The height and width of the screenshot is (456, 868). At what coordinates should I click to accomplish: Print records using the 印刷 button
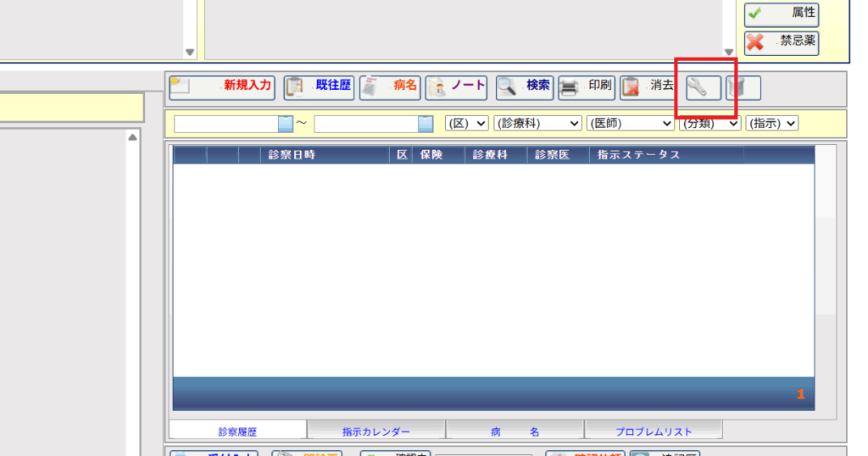pos(586,86)
